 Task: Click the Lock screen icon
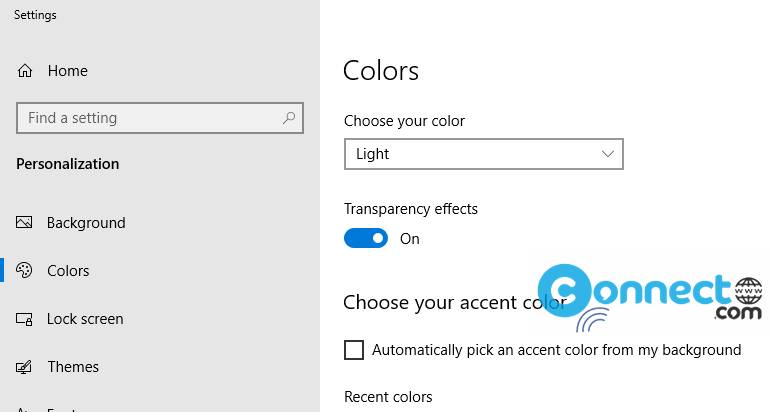point(24,319)
